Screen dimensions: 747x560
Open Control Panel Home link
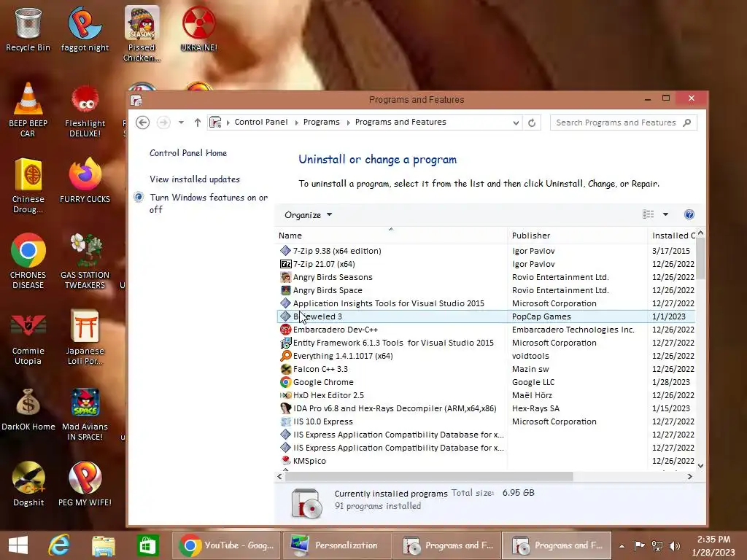click(x=188, y=153)
